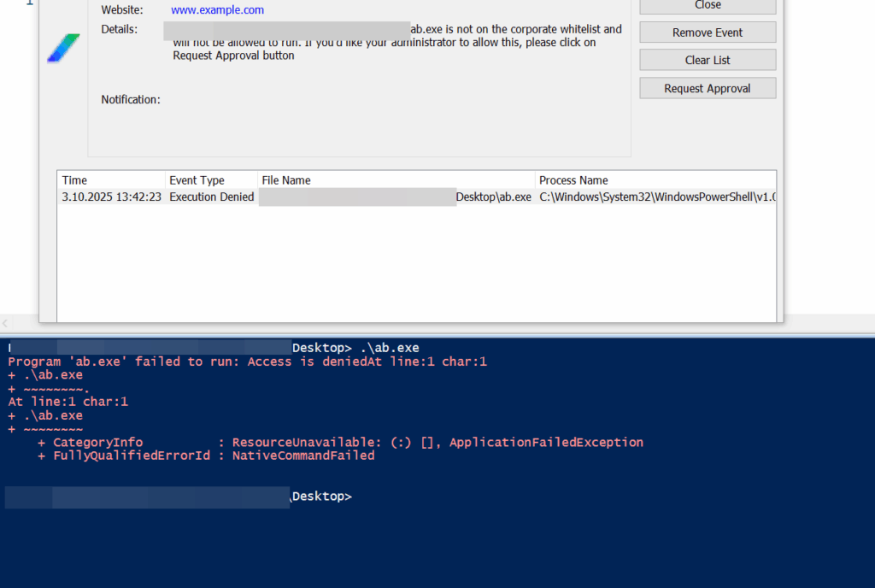Click the typed .\ab.exe command in console
The height and width of the screenshot is (588, 875).
(389, 348)
